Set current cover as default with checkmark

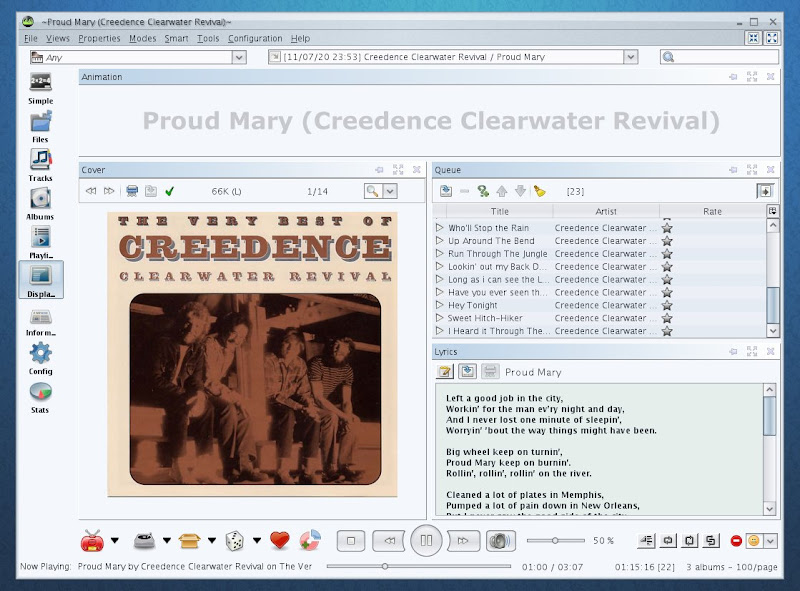click(x=169, y=191)
